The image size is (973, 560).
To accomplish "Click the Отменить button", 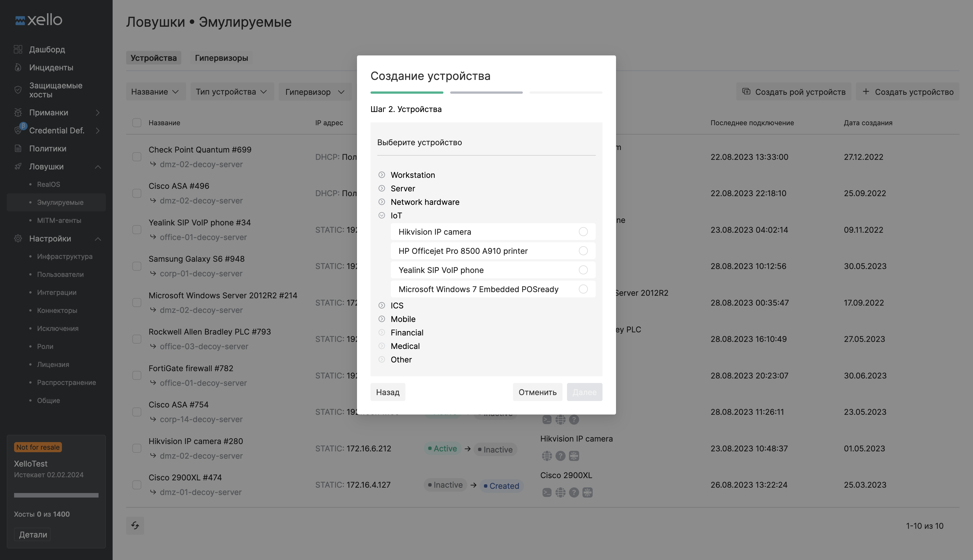I will [x=537, y=392].
